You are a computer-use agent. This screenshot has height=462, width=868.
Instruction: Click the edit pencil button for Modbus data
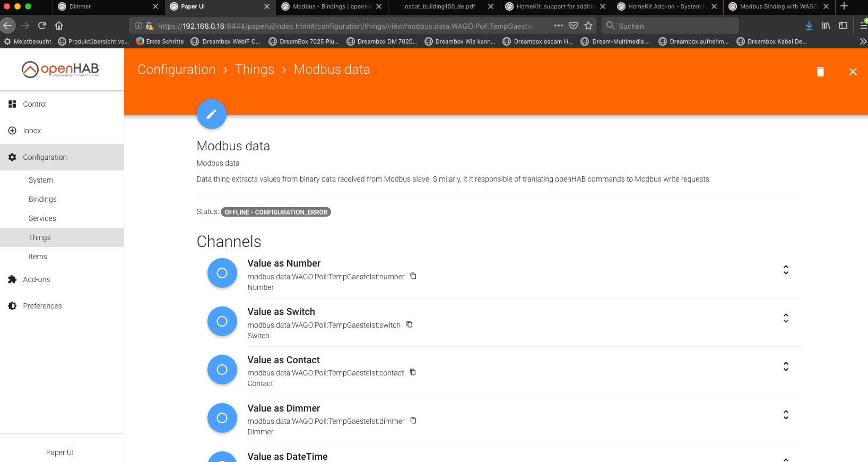tap(211, 114)
